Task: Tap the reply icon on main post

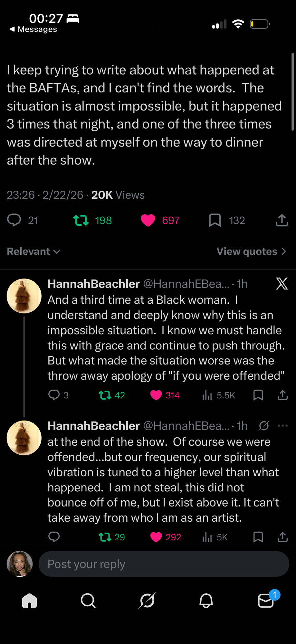Action: 14,220
